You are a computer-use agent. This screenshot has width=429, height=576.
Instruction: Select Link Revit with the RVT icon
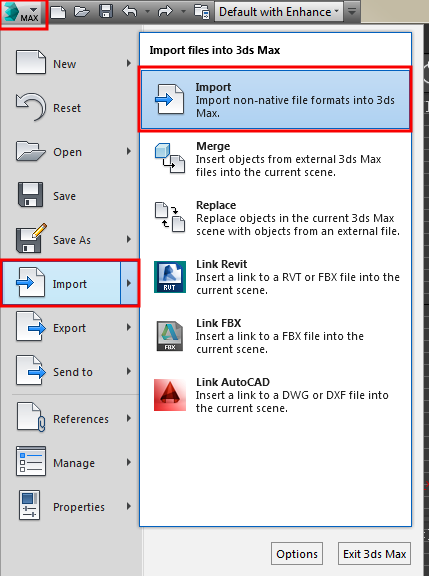(275, 277)
